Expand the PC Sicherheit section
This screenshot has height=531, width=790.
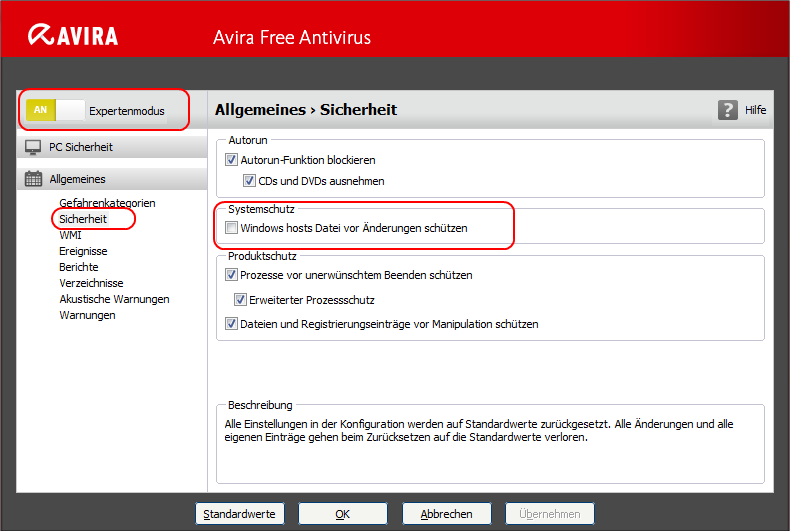click(x=81, y=147)
